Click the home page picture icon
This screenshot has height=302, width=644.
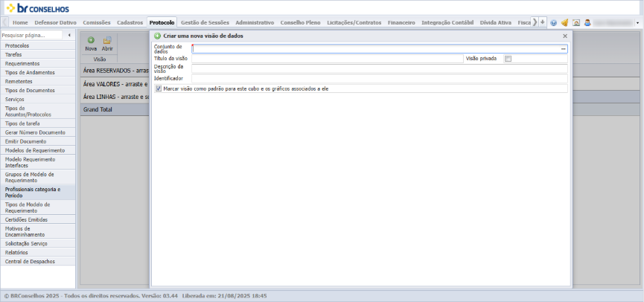coord(576,23)
